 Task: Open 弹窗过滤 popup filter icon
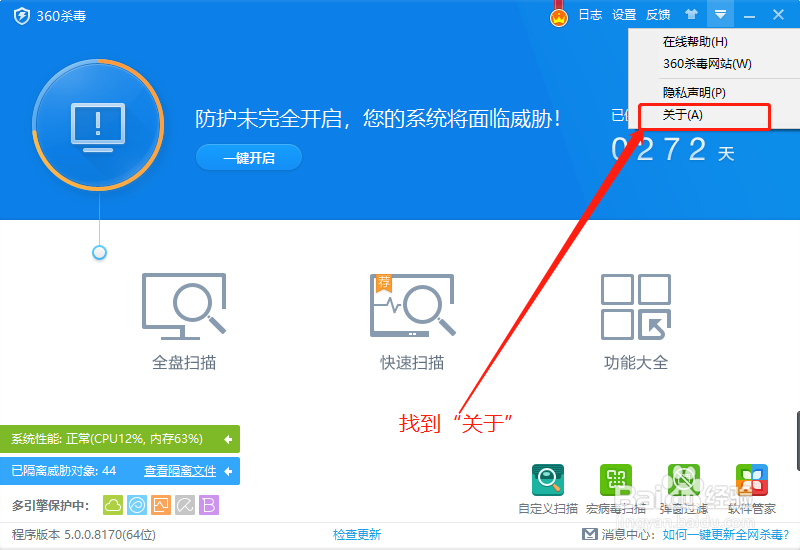(684, 480)
